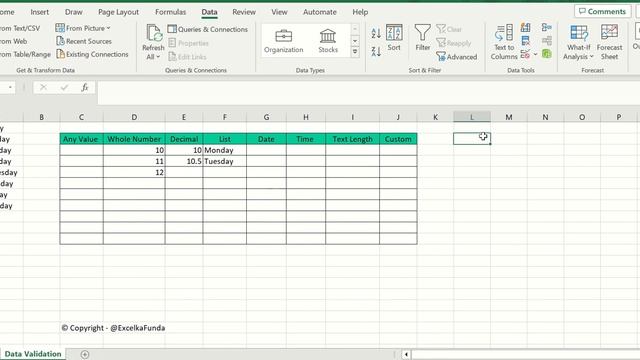Choose the Stocks data type
This screenshot has width=640, height=360.
pos(328,41)
